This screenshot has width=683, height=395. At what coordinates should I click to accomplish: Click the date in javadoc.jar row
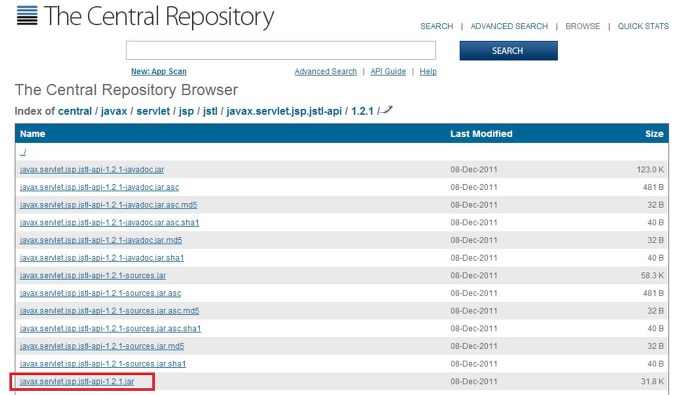pyautogui.click(x=474, y=169)
